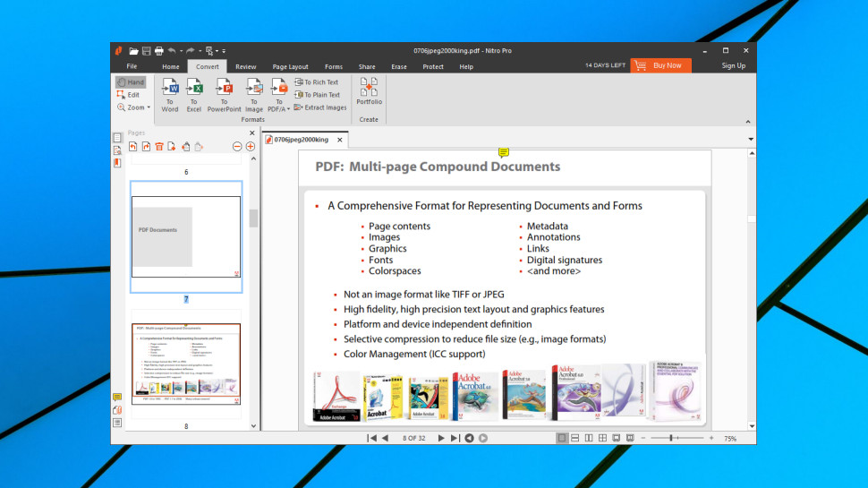Click the extract pages icon in Pages pane

pos(186,147)
